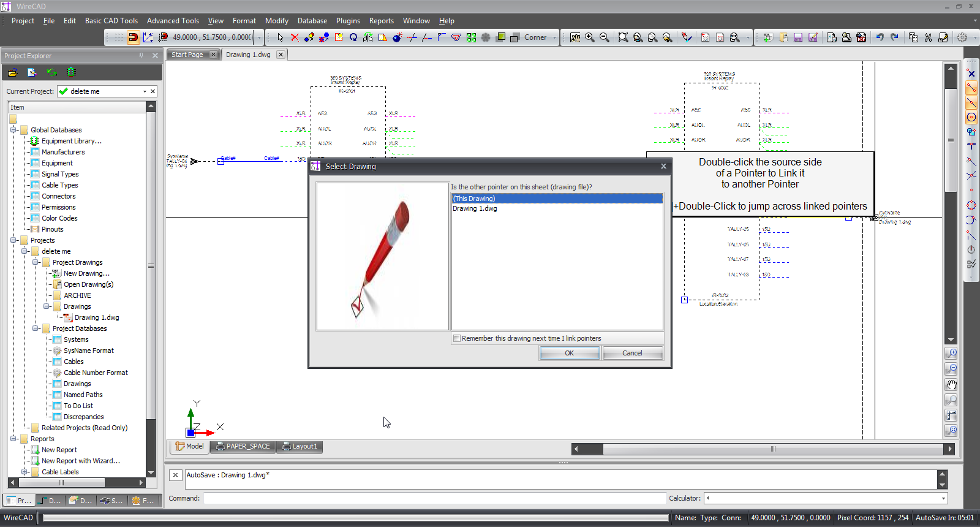Click Equipment Library... tree item
Viewport: 980px width, 527px height.
pos(72,141)
